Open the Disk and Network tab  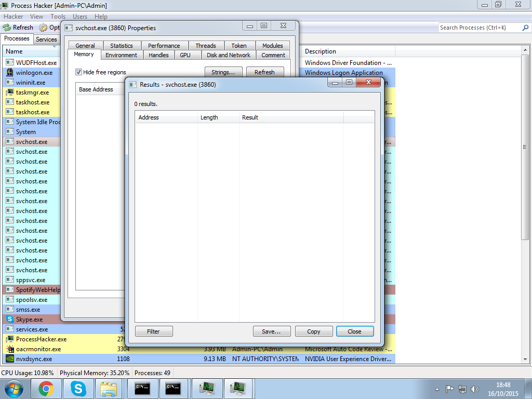click(228, 55)
